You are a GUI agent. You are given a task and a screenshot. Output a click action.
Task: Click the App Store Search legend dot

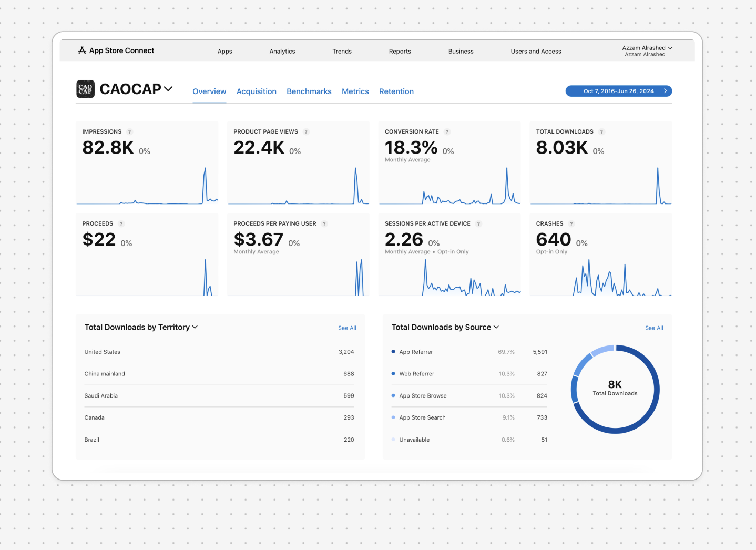(393, 417)
